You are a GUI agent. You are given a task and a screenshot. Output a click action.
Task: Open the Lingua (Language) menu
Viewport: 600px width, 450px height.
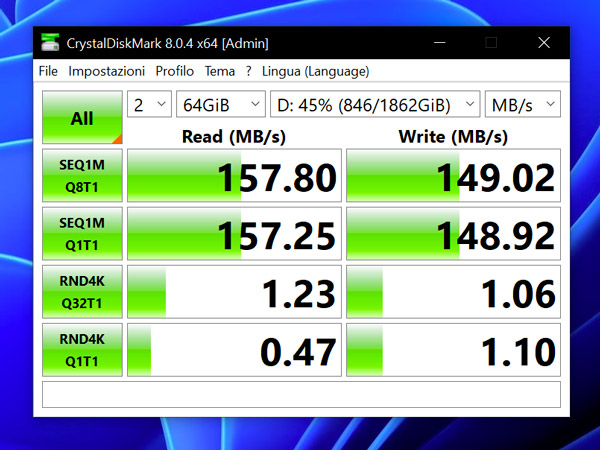coord(315,71)
